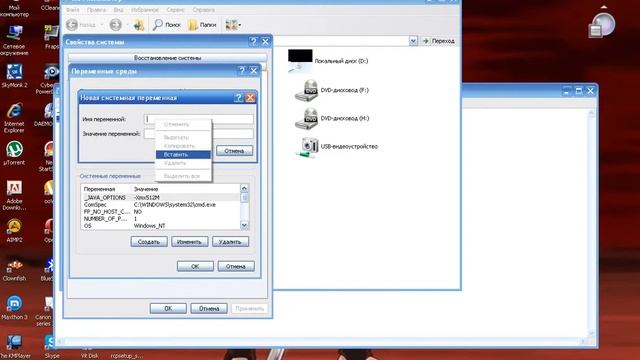640x360 pixels.
Task: Select the _JAVA_OPTIONS variable row
Action: 160,198
